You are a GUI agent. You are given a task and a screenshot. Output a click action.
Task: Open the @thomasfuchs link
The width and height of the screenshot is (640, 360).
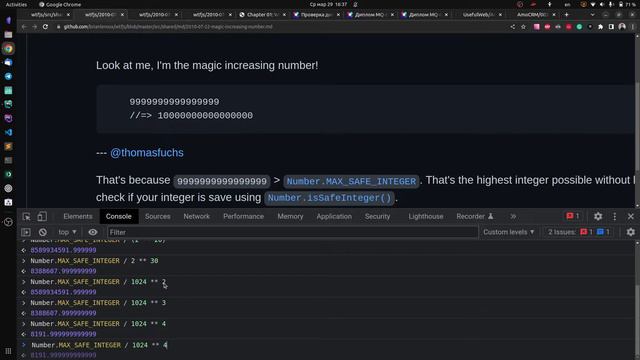point(147,153)
